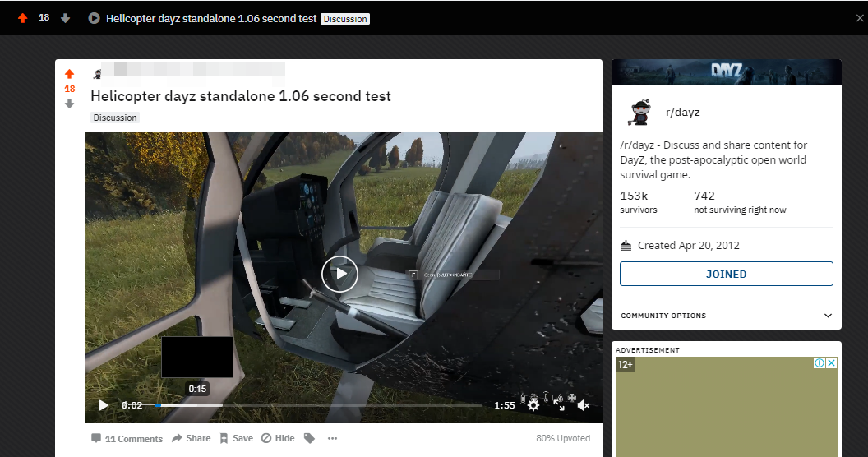The image size is (868, 457).
Task: Open the r/dayz community link
Action: 682,113
